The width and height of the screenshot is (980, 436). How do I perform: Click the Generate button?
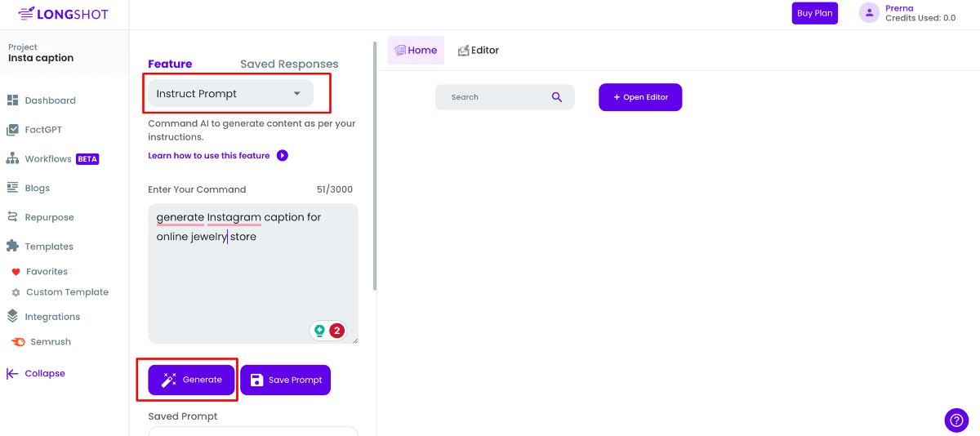coord(191,380)
